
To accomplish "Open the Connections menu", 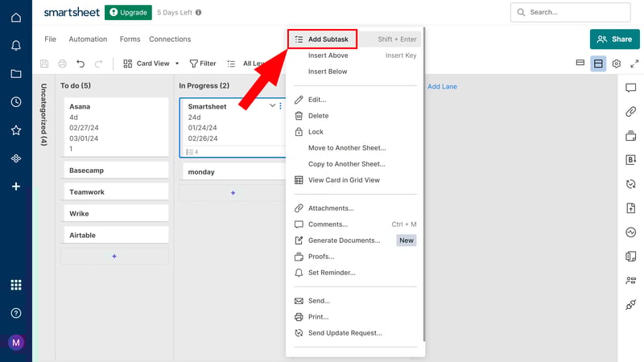I will coord(170,39).
